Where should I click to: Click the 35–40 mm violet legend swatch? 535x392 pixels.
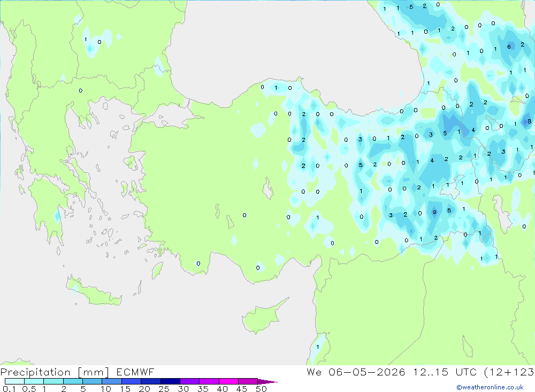pos(209,381)
